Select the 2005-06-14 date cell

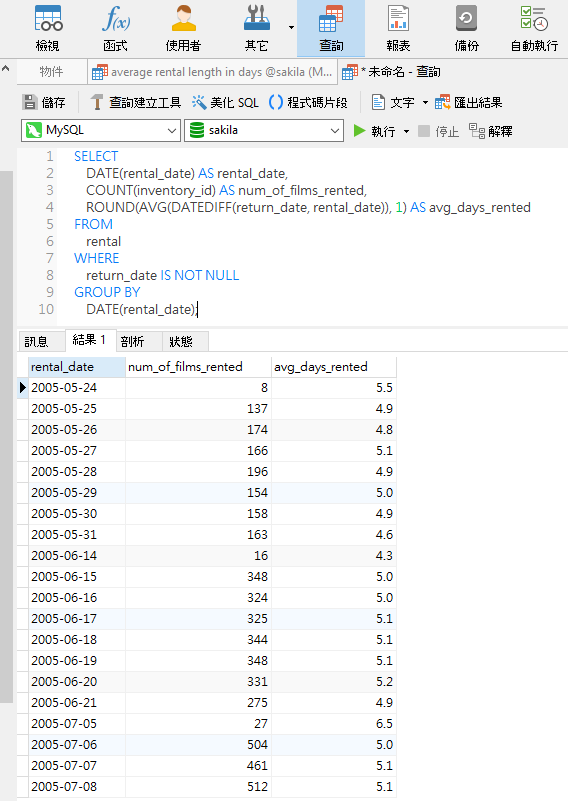click(x=77, y=555)
